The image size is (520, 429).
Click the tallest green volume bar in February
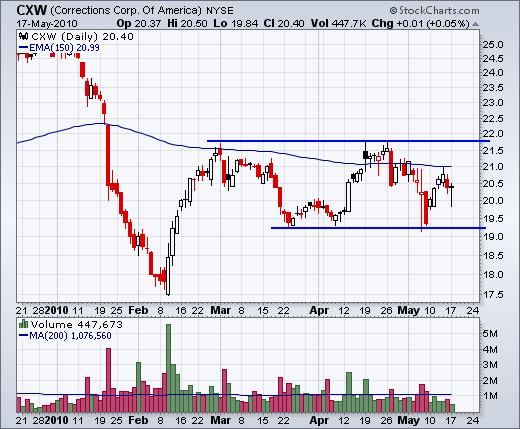click(168, 368)
